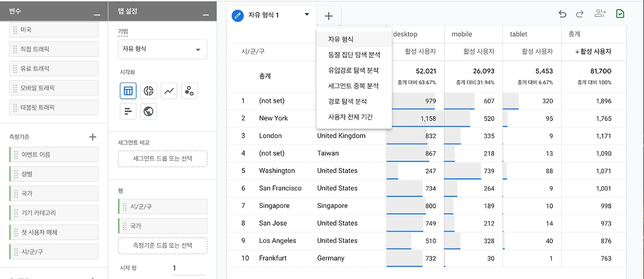Switch to line chart visualization

169,91
